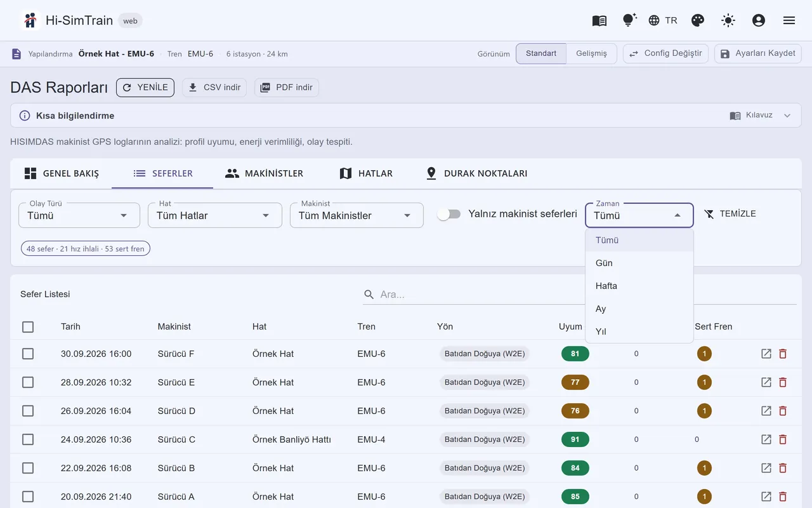Open the Makinist filter dropdown
The width and height of the screenshot is (812, 508).
[357, 215]
